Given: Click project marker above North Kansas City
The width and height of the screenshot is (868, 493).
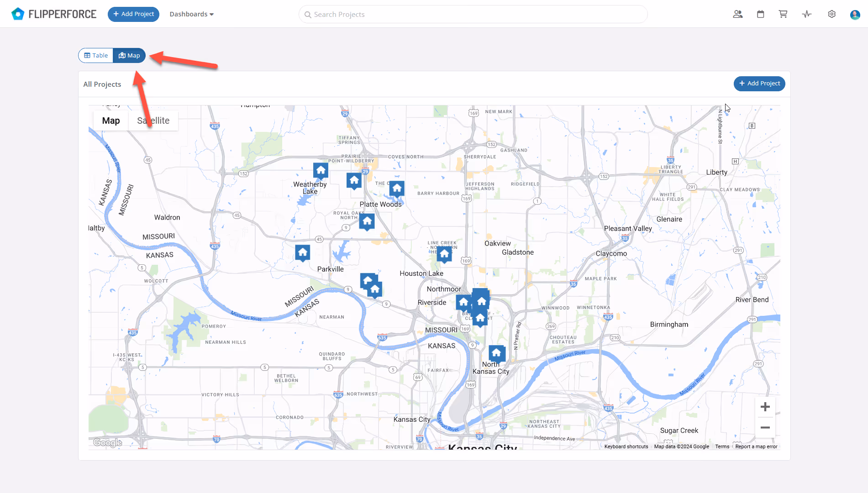Looking at the screenshot, I should point(496,353).
